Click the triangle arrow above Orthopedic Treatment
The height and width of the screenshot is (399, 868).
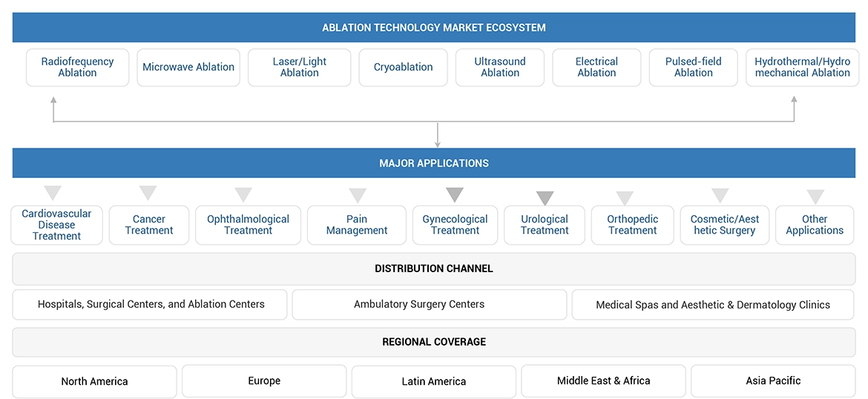pyautogui.click(x=625, y=198)
